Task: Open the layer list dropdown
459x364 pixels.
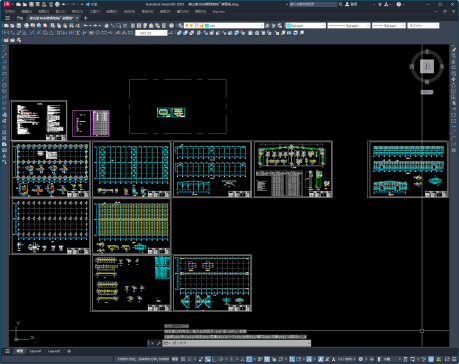Action: [x=261, y=25]
